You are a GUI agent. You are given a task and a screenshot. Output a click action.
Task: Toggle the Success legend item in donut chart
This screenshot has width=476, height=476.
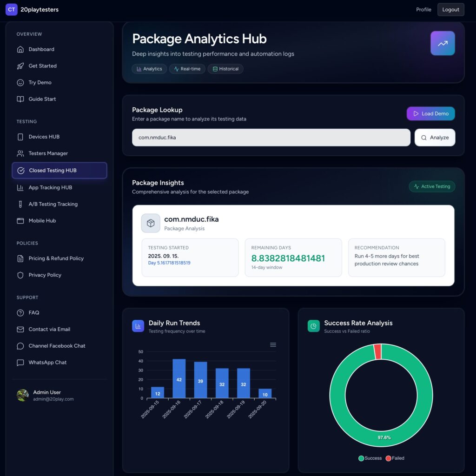(370, 458)
